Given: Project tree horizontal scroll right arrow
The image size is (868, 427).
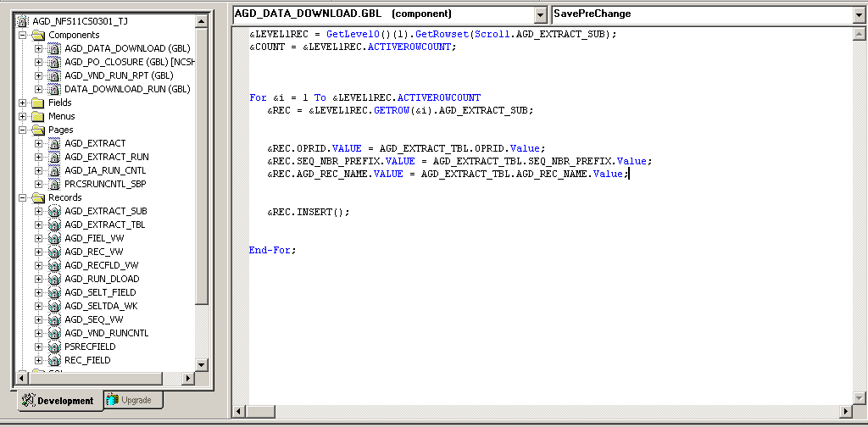Looking at the screenshot, I should (187, 379).
